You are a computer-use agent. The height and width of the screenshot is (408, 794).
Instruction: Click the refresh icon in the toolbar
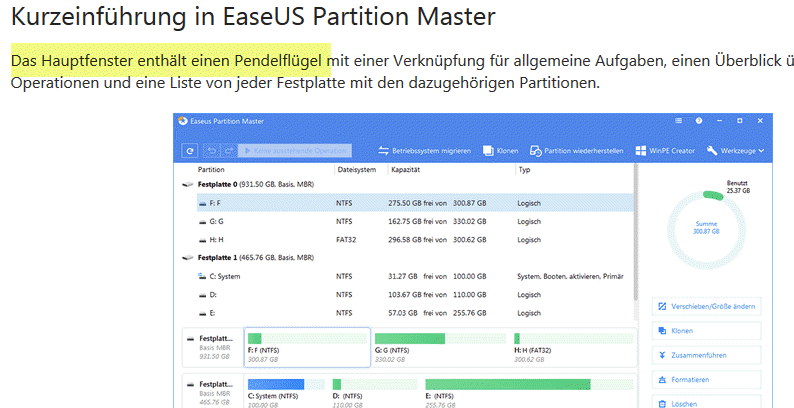point(189,151)
